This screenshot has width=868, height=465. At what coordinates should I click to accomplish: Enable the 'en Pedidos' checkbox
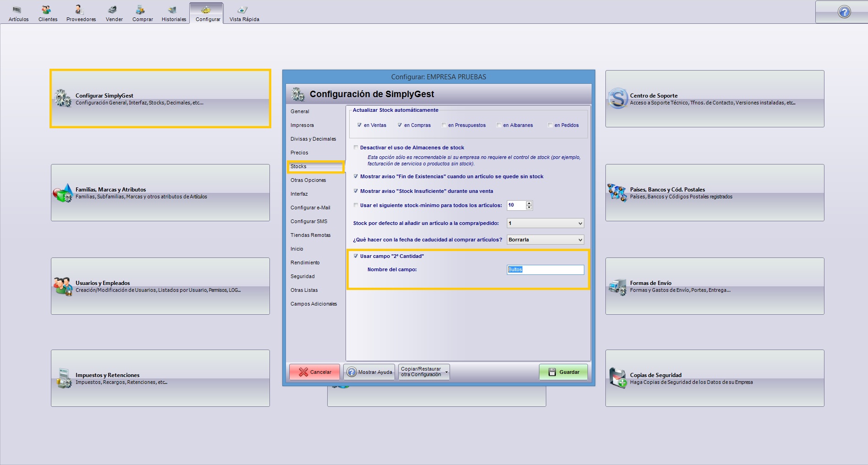(550, 125)
